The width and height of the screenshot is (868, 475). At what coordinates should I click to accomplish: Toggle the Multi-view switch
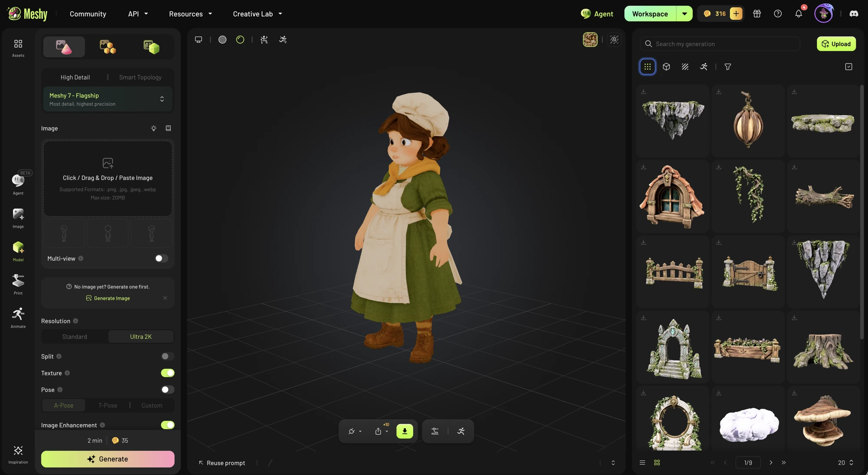coord(161,259)
